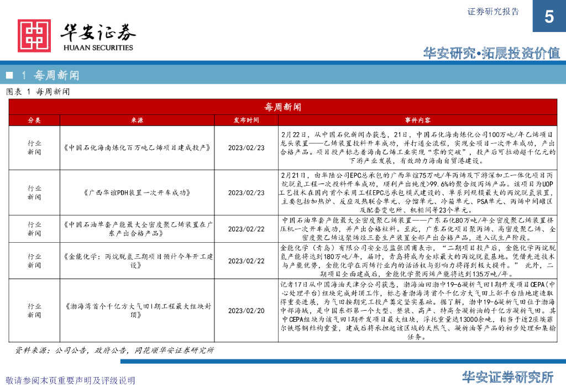The height and width of the screenshot is (392, 566).
Task: Click 行业新闻 category in 广西华谊PDH row
Action: (x=34, y=193)
